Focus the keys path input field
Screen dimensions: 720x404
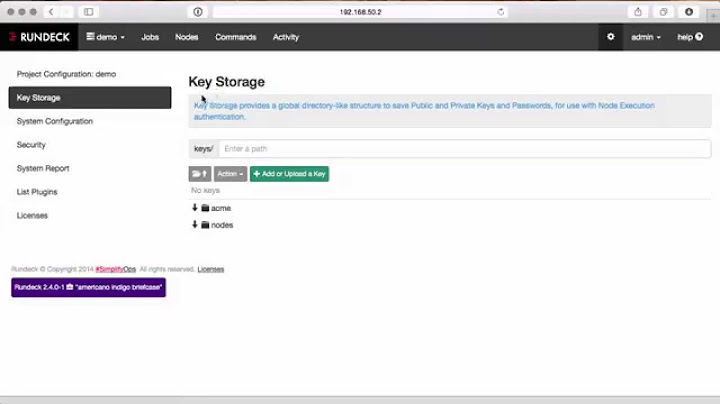point(465,149)
